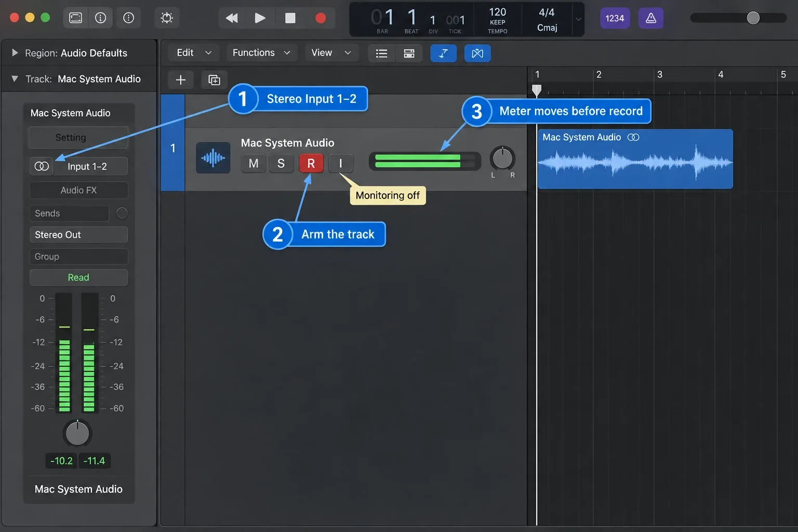This screenshot has width=798, height=532.
Task: Adjust the channel strip pan knob
Action: tap(77, 433)
